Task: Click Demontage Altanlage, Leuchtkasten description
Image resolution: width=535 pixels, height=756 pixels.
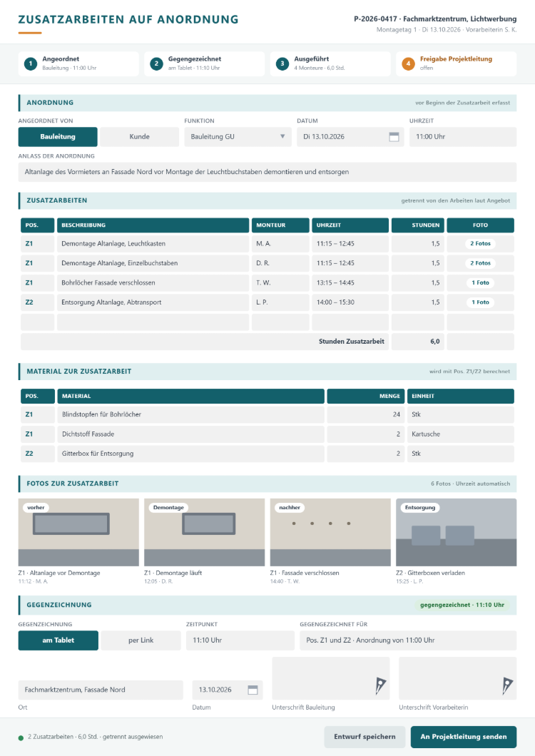Action: pyautogui.click(x=153, y=243)
